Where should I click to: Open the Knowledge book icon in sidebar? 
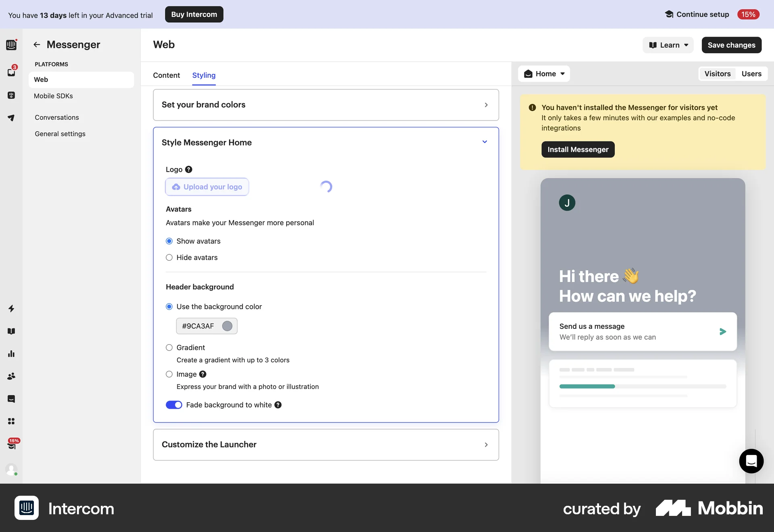tap(11, 331)
